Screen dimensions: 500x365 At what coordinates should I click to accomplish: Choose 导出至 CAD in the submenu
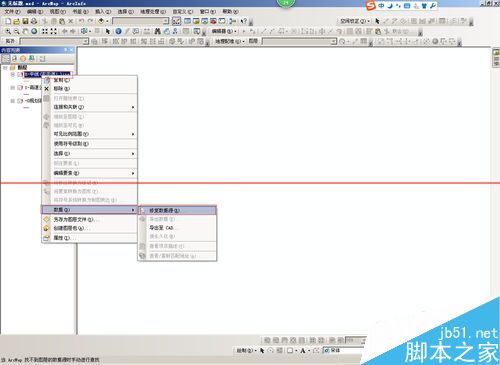pos(177,228)
